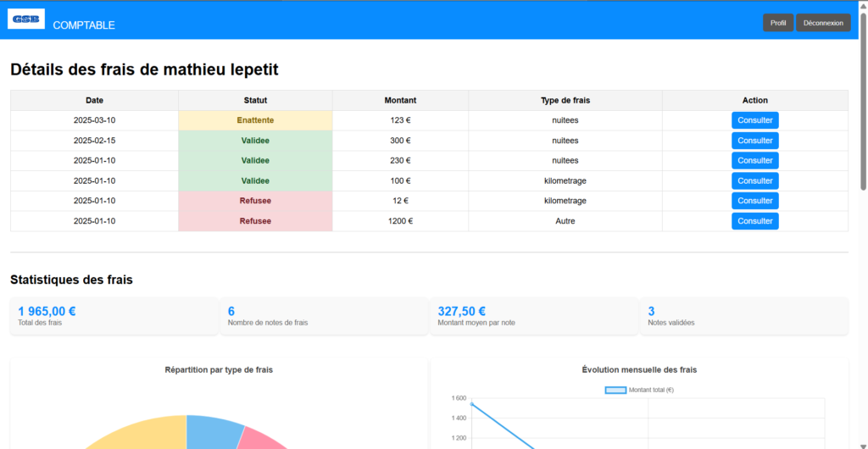The height and width of the screenshot is (449, 868).
Task: Click the Action column header
Action: (x=755, y=100)
